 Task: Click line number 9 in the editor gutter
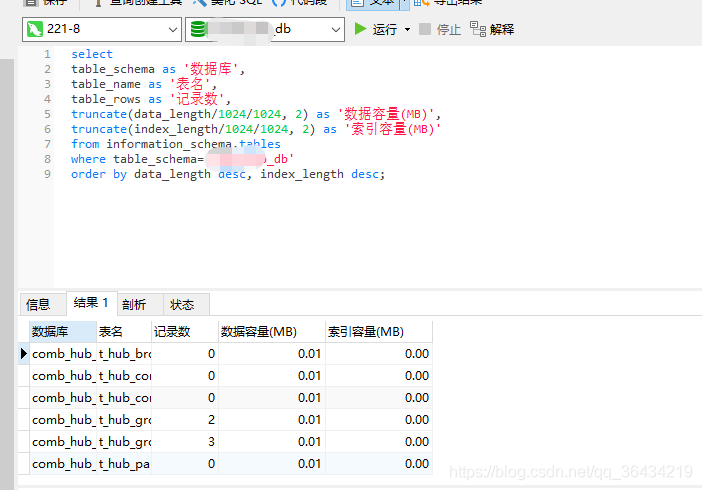(x=47, y=174)
